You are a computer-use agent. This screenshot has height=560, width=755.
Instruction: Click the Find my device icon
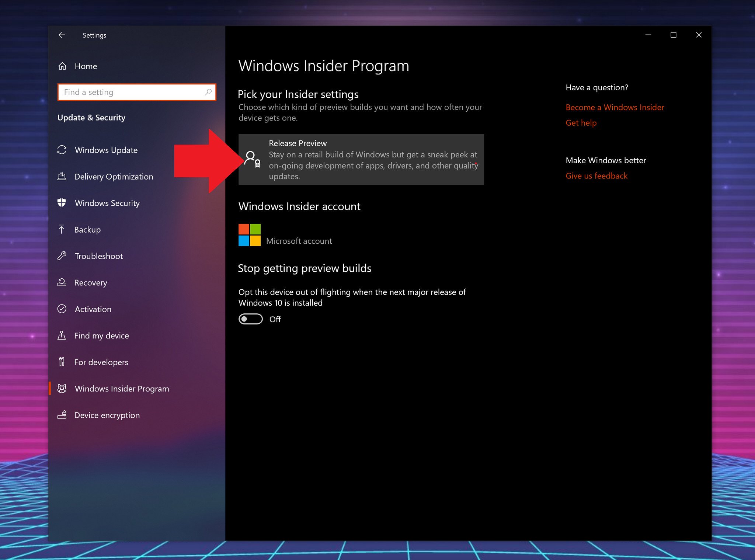pos(62,335)
